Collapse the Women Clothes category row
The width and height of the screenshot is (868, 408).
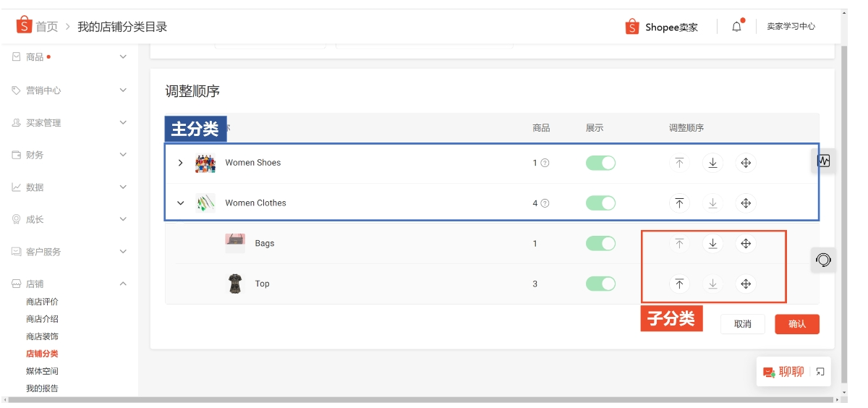point(181,203)
